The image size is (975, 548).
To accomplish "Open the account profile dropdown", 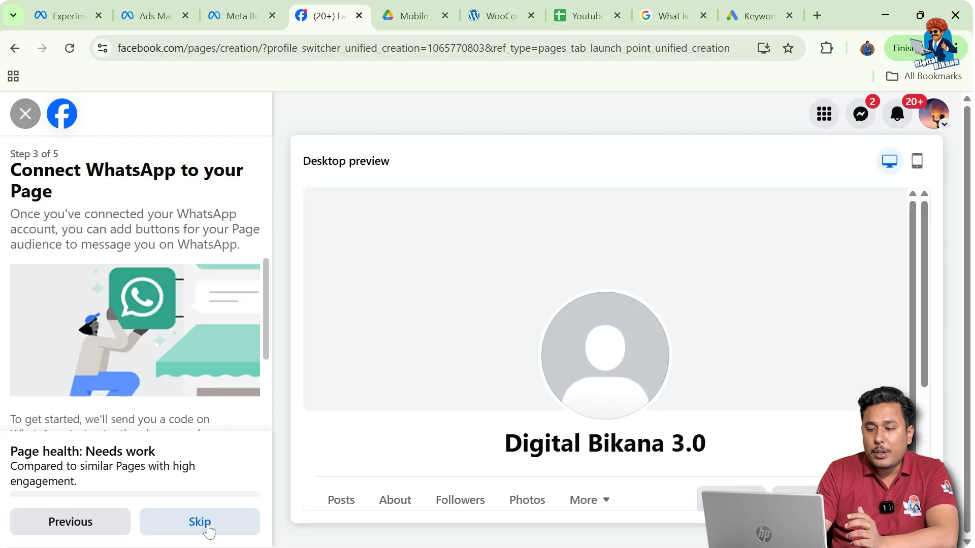I will (x=934, y=114).
